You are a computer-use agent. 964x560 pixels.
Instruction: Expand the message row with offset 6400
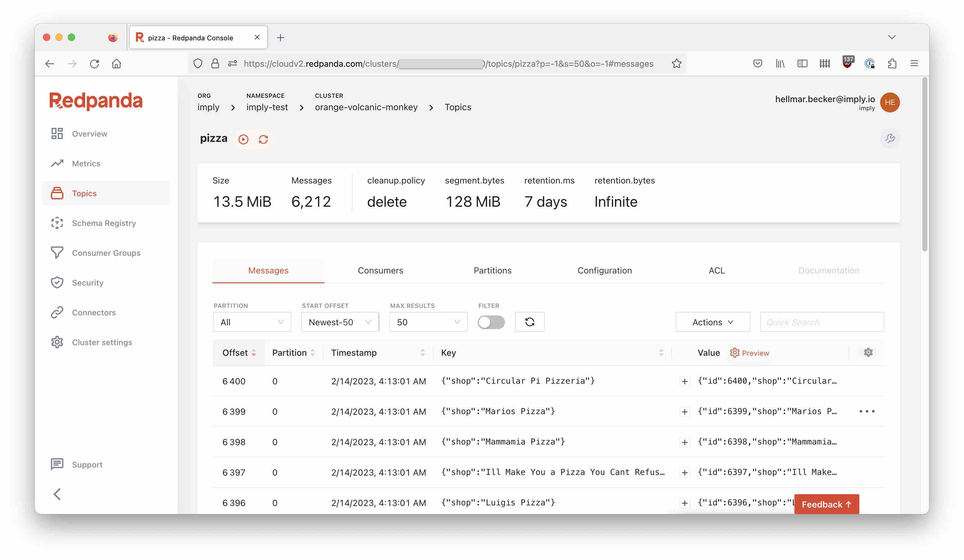coord(684,381)
